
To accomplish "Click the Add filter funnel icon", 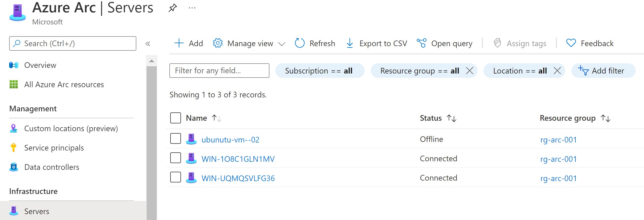I will (x=583, y=71).
